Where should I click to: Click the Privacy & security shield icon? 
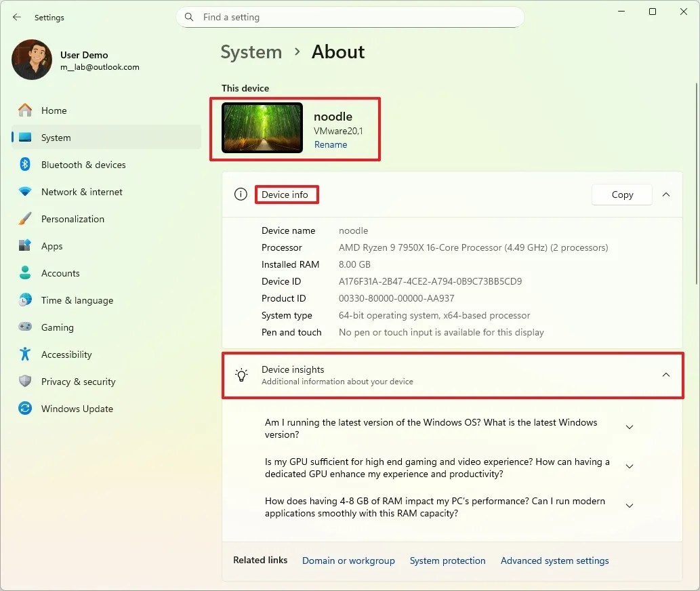[25, 382]
